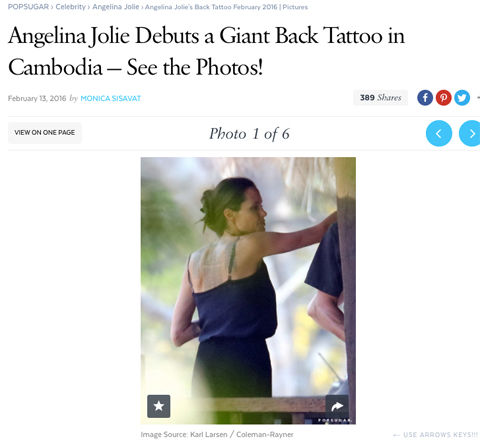Image resolution: width=480 pixels, height=441 pixels.
Task: Click the current page breadcrumb title
Action: [226, 7]
